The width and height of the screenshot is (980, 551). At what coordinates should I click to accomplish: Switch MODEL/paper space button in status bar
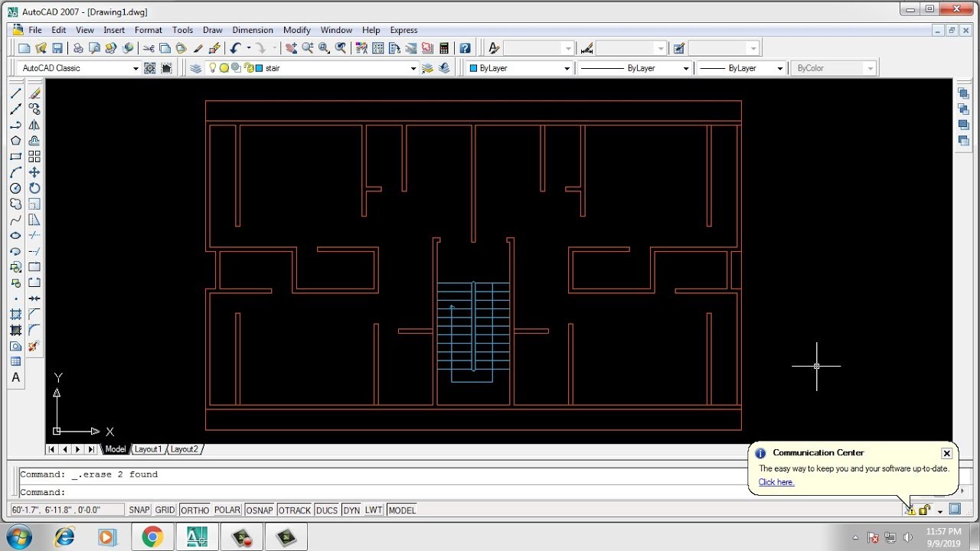402,510
